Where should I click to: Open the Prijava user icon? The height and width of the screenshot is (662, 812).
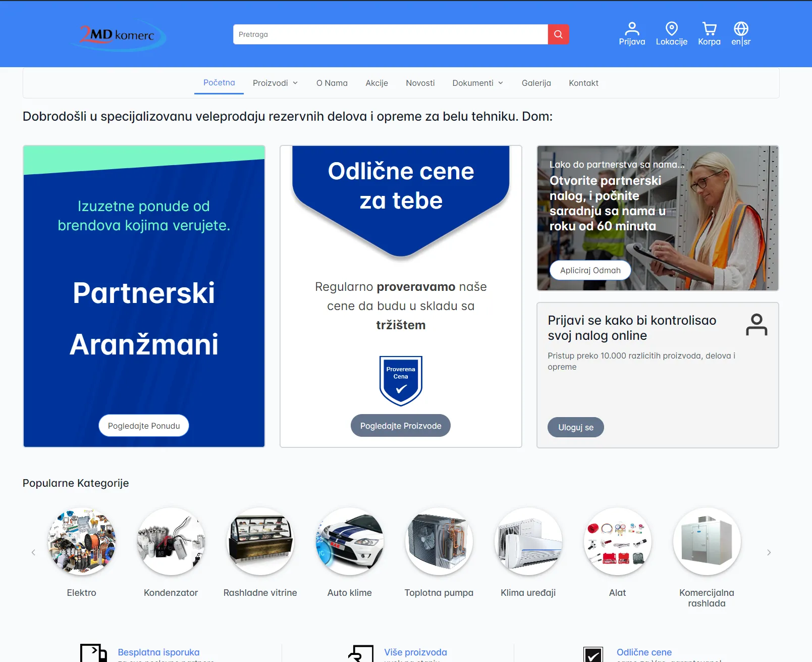[632, 29]
